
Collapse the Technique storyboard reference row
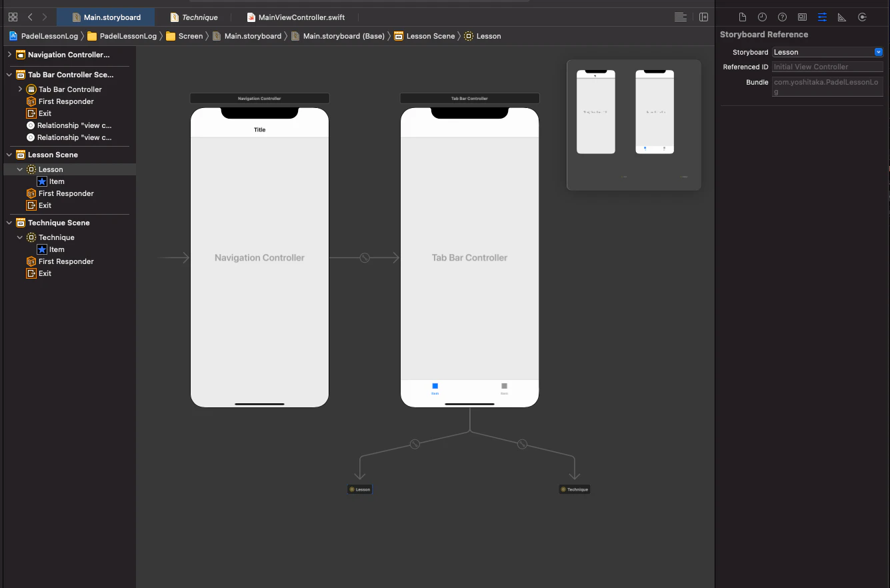[x=20, y=237]
